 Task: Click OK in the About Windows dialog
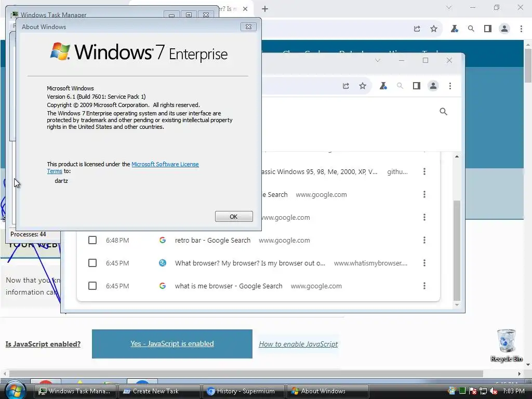click(234, 217)
